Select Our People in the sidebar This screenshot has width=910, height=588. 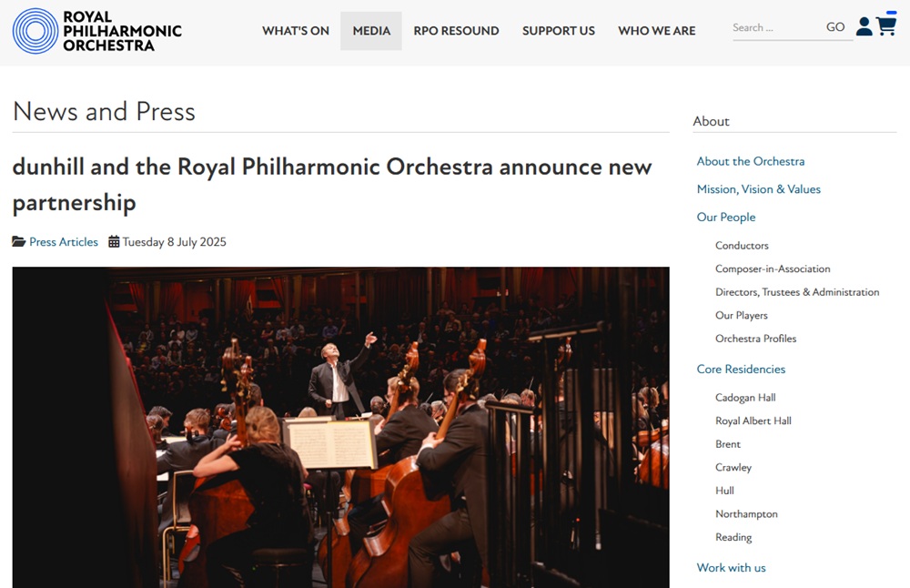[726, 218]
